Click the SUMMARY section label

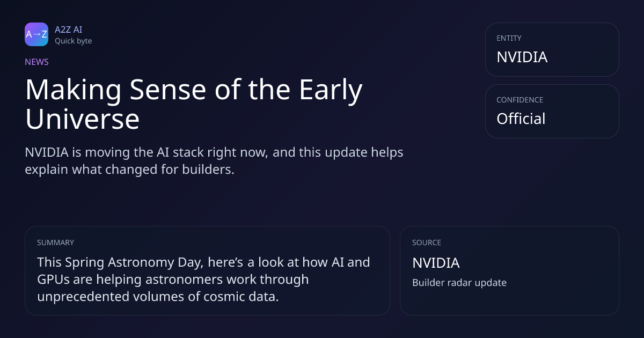point(55,243)
